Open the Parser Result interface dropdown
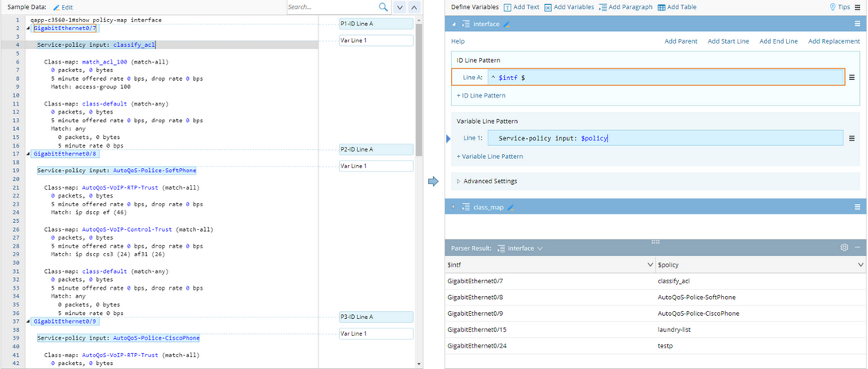868x369 pixels. coord(519,248)
